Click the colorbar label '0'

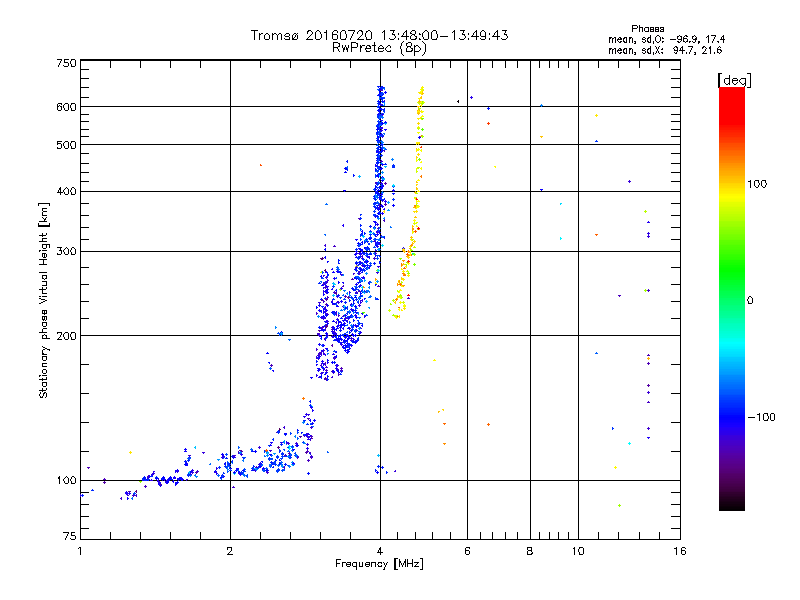(x=750, y=301)
